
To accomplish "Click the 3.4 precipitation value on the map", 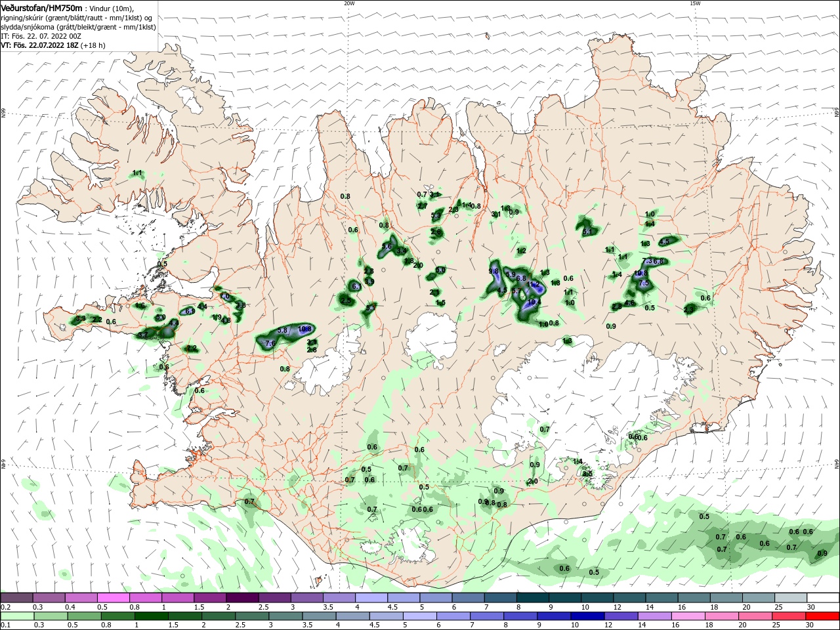I will coord(402,251).
